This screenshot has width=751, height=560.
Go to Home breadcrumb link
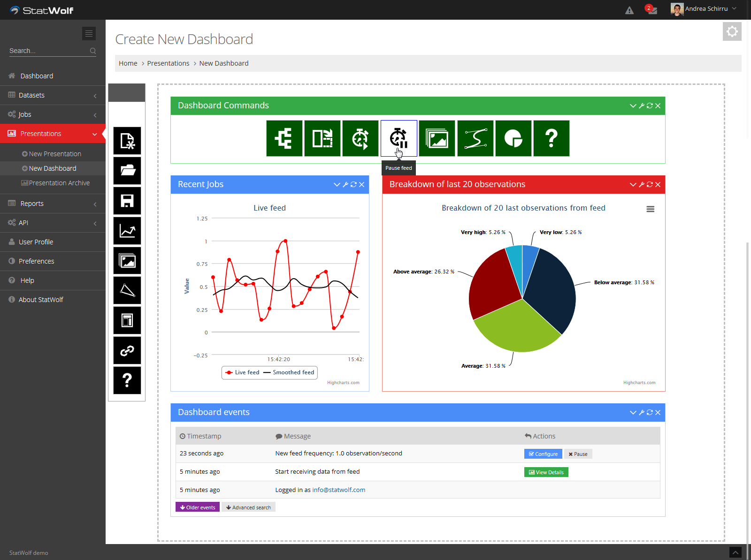point(128,63)
